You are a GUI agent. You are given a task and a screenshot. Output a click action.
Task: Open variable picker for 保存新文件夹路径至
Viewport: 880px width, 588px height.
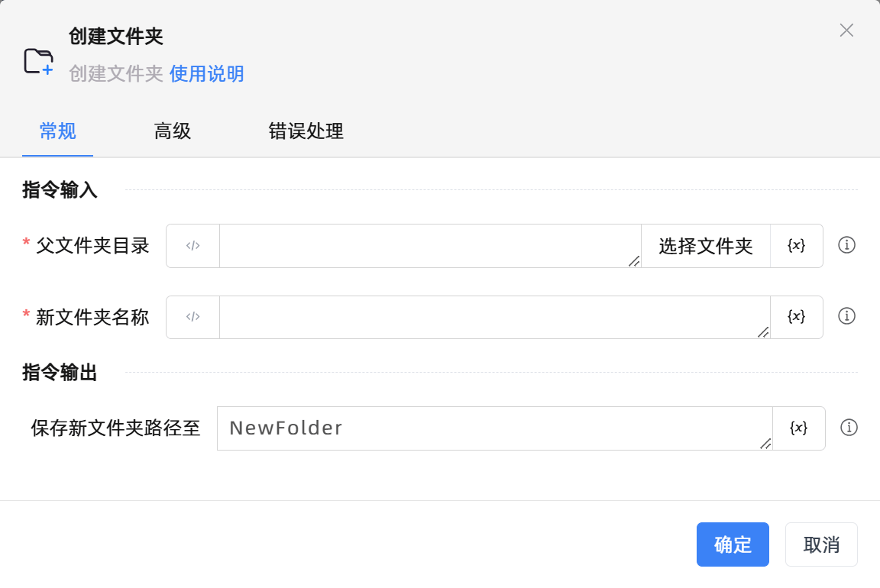798,428
